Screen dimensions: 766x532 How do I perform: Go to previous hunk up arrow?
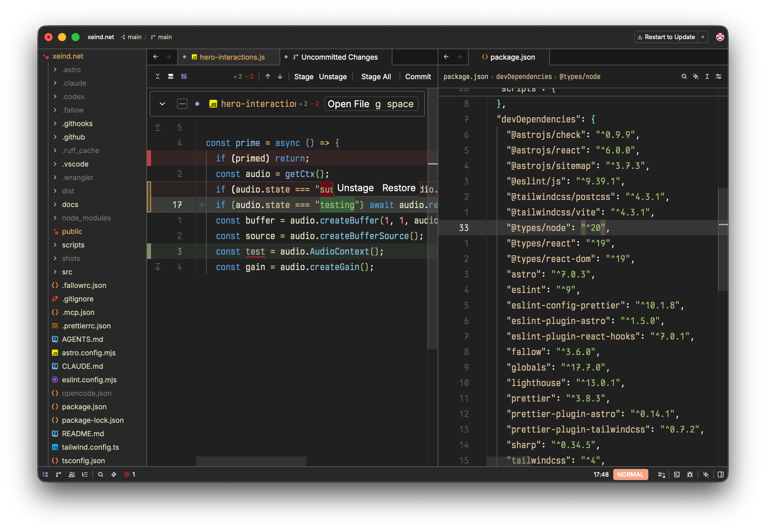[x=268, y=77]
